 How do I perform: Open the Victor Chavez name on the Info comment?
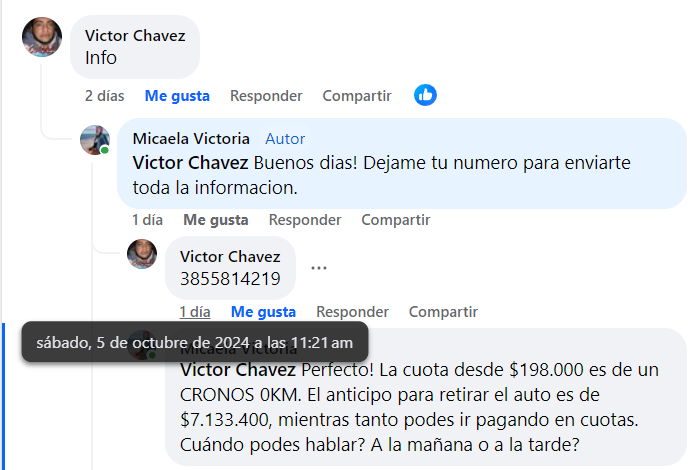click(x=135, y=35)
